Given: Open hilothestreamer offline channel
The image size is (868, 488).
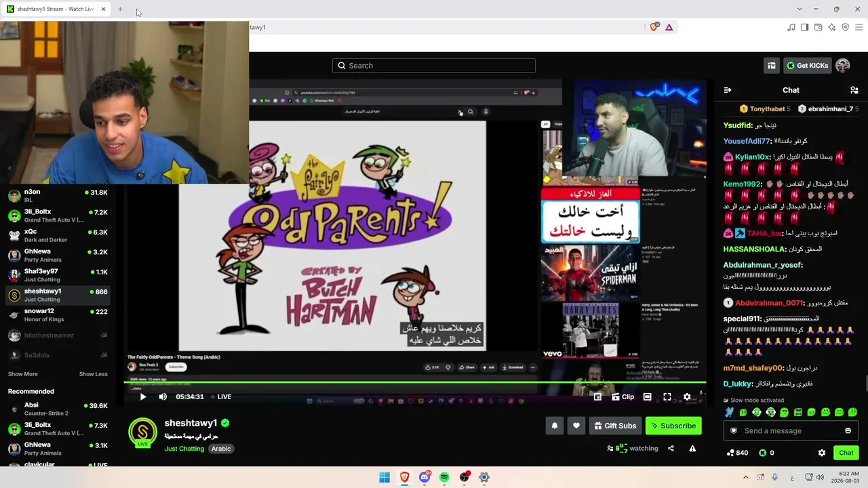Looking at the screenshot, I should pyautogui.click(x=58, y=335).
